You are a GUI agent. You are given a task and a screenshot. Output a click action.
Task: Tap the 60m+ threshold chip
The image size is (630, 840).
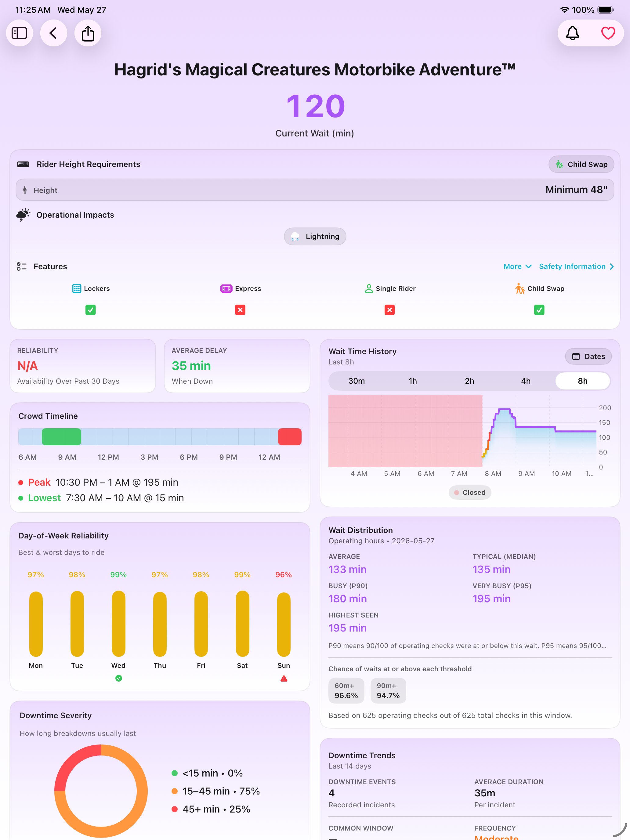coord(346,690)
